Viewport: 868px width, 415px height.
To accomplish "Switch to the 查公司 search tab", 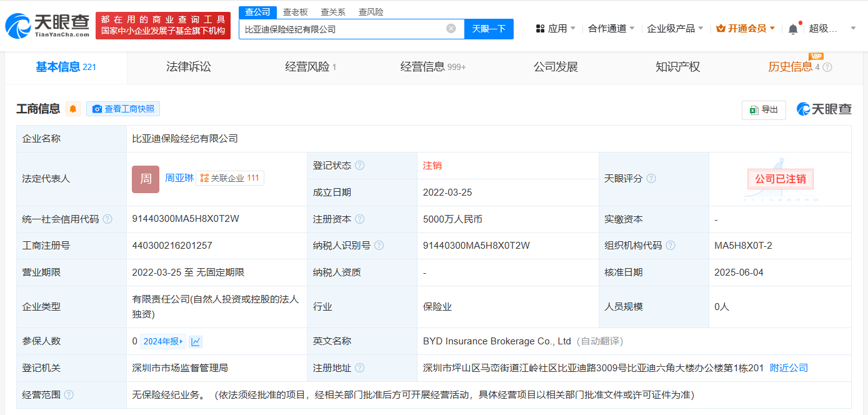I will click(257, 12).
